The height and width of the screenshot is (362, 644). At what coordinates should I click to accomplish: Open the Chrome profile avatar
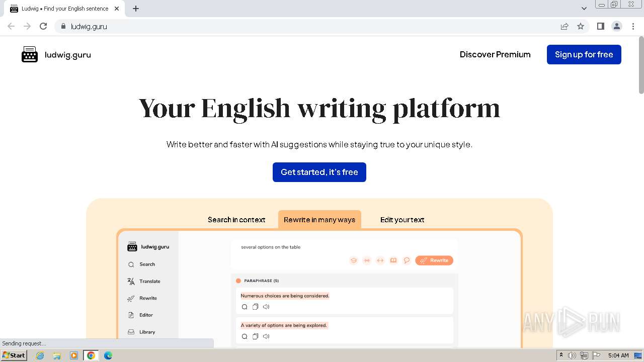pyautogui.click(x=616, y=26)
